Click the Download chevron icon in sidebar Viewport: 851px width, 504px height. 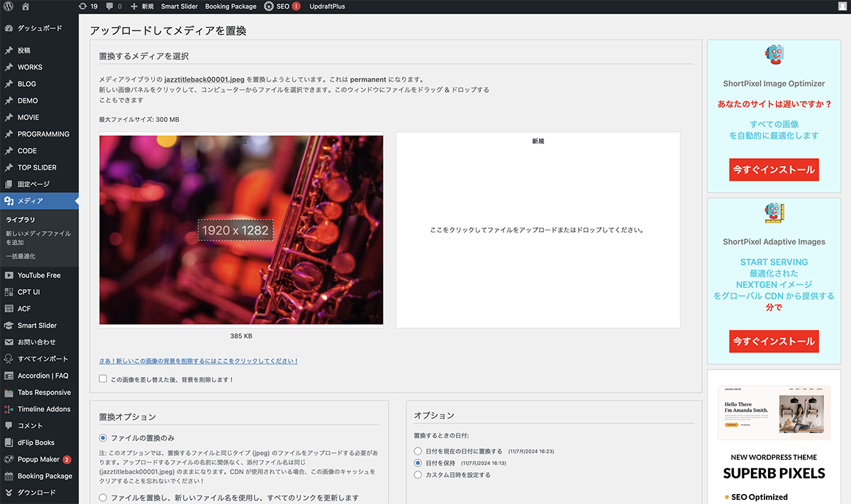[9, 493]
